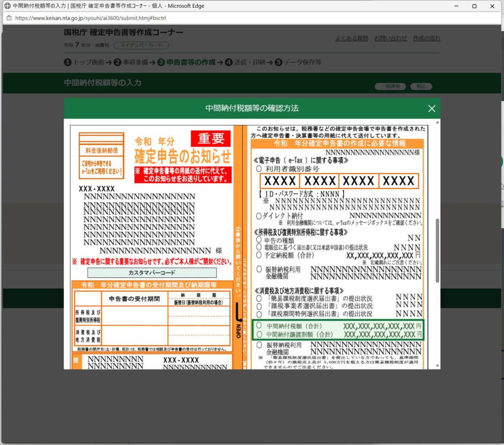
Task: Minimize the Microsoft Edge window
Action: coord(452,6)
